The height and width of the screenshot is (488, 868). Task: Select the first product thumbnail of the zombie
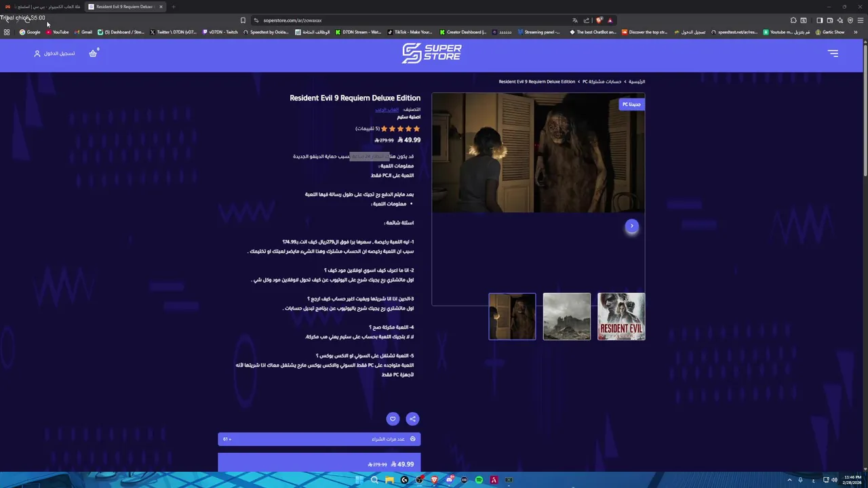click(x=512, y=317)
